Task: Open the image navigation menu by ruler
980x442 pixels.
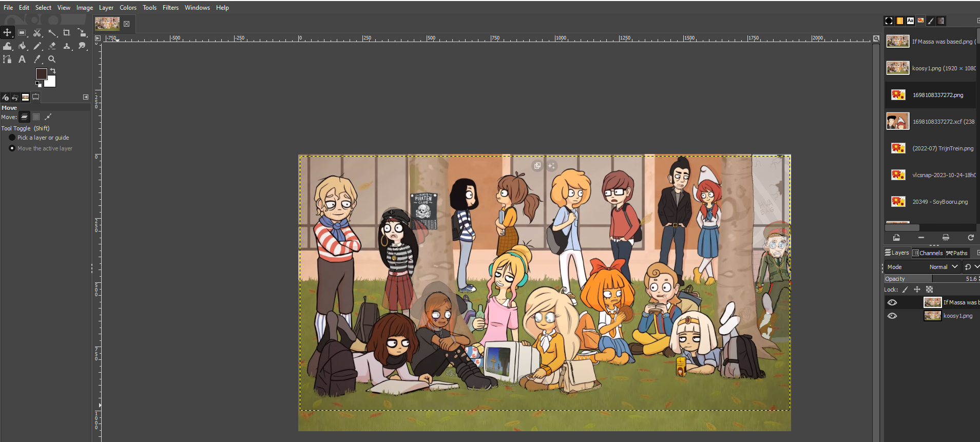Action: tap(98, 38)
